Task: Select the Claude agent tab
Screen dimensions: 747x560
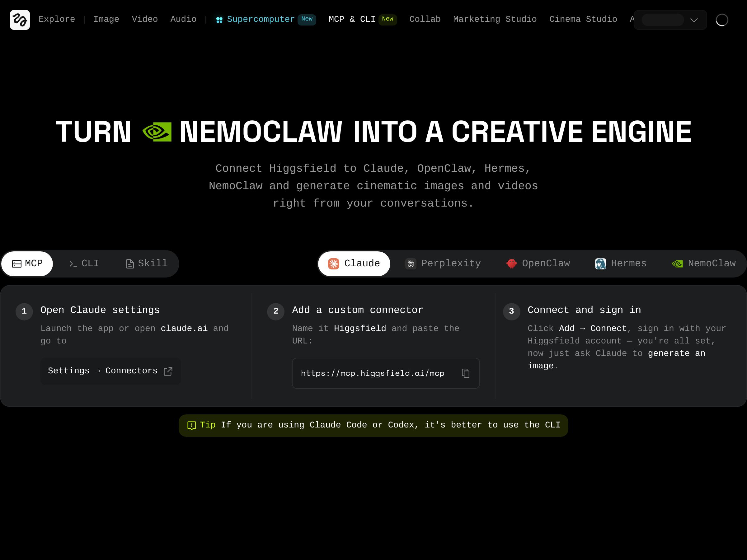Action: click(354, 264)
